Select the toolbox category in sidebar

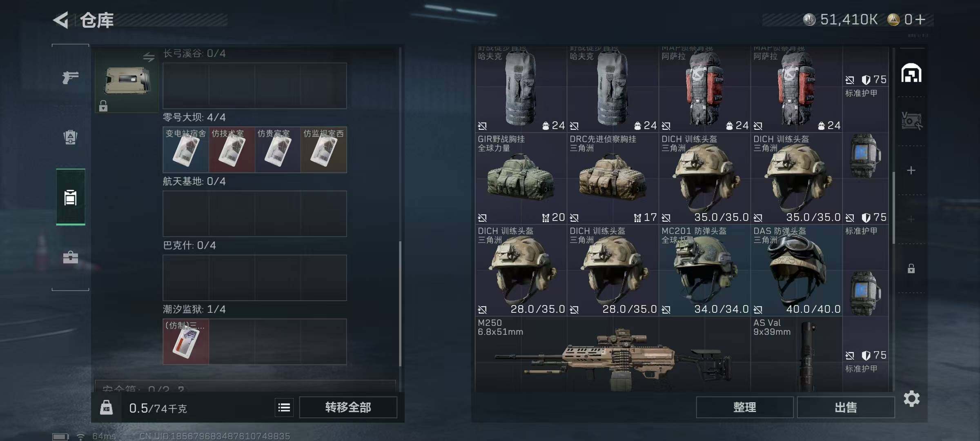[x=70, y=257]
